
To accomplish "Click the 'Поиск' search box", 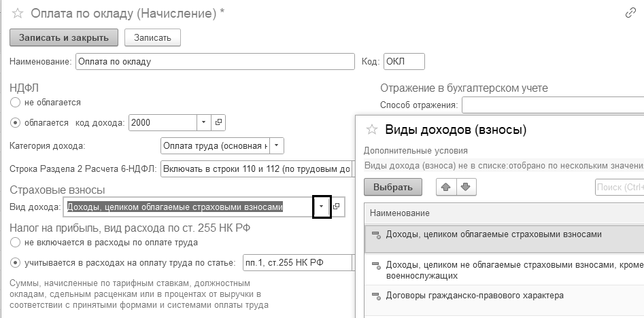I will click(x=620, y=187).
